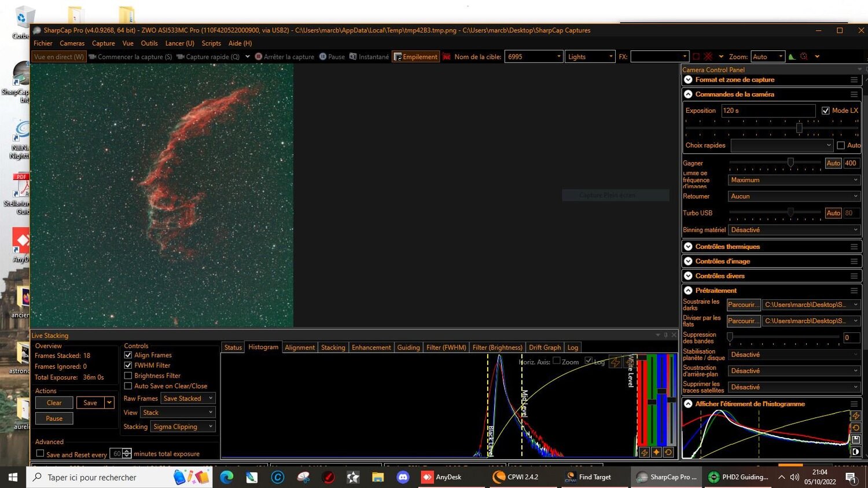Enable the Auto exposure checkbox
Viewport: 868px width, 488px height.
pos(841,145)
